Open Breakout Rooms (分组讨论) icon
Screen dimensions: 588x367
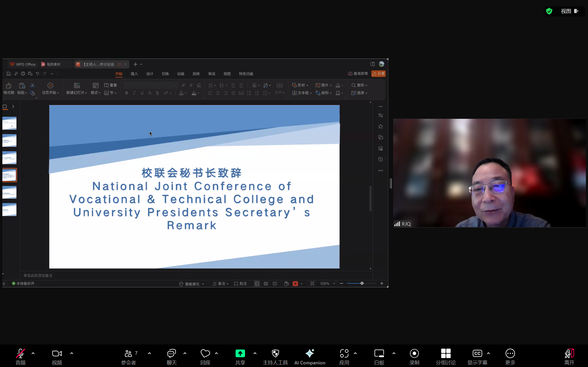coord(446,354)
